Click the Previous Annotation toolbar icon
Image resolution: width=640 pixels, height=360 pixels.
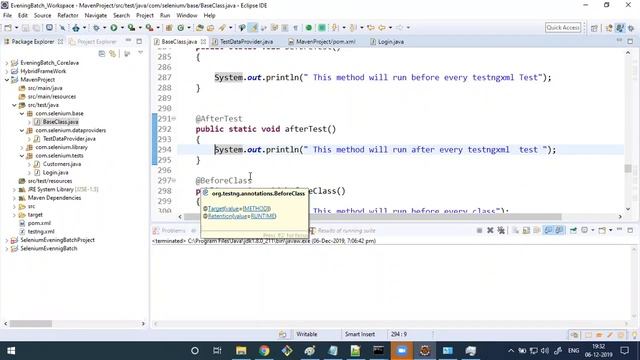(353, 28)
